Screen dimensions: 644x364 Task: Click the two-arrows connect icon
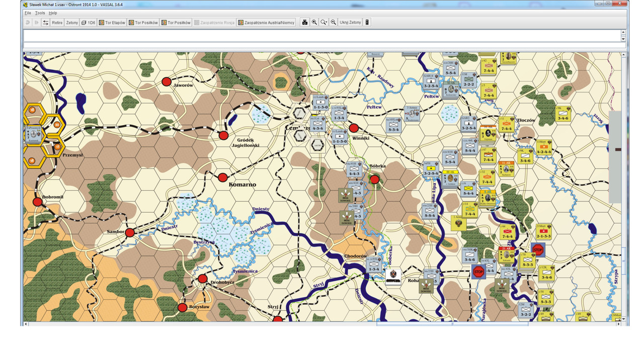(x=45, y=23)
